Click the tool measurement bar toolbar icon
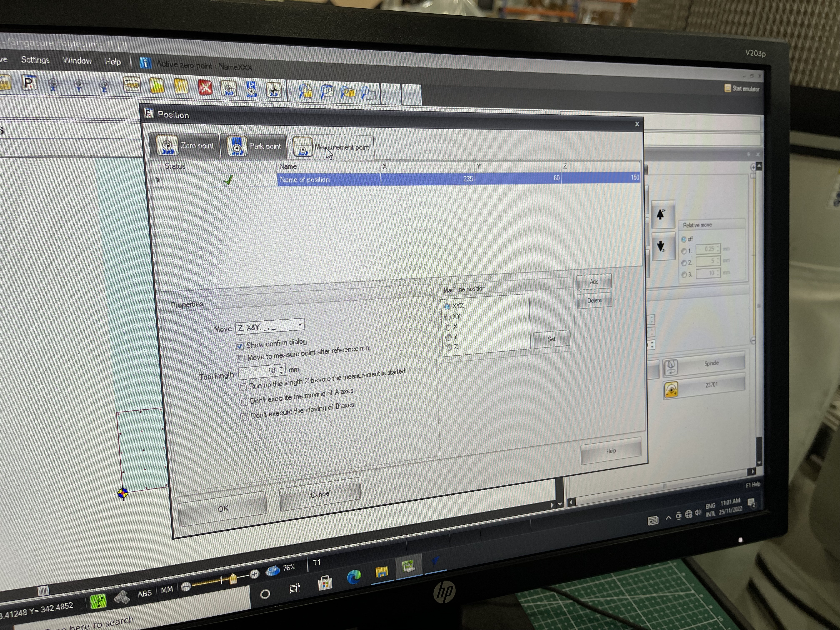The height and width of the screenshot is (630, 840). (132, 85)
